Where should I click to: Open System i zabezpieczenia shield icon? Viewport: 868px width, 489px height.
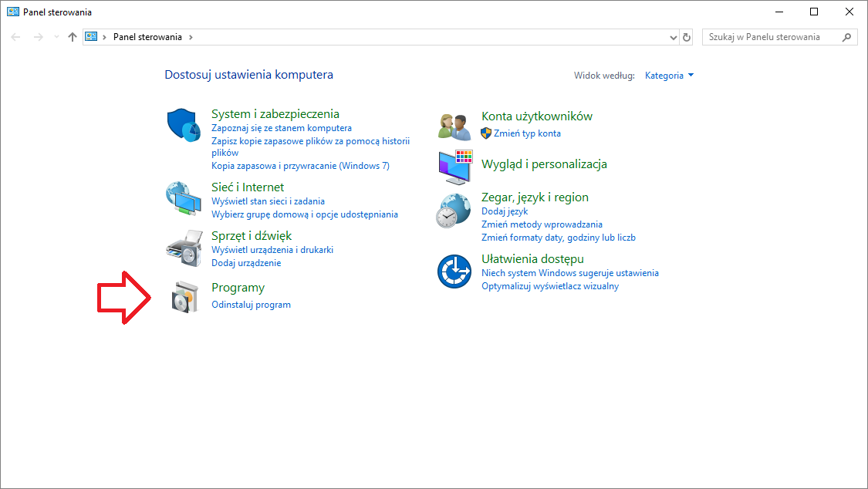pos(183,125)
